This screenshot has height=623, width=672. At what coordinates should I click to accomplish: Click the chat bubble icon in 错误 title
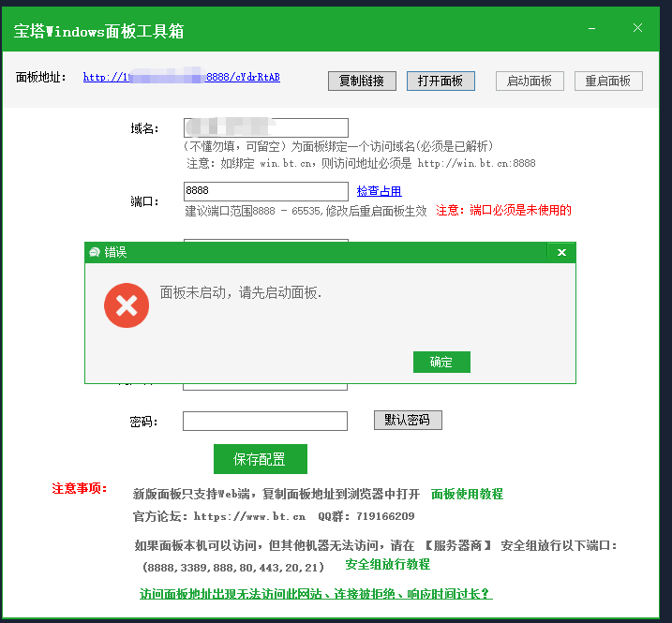click(x=95, y=252)
